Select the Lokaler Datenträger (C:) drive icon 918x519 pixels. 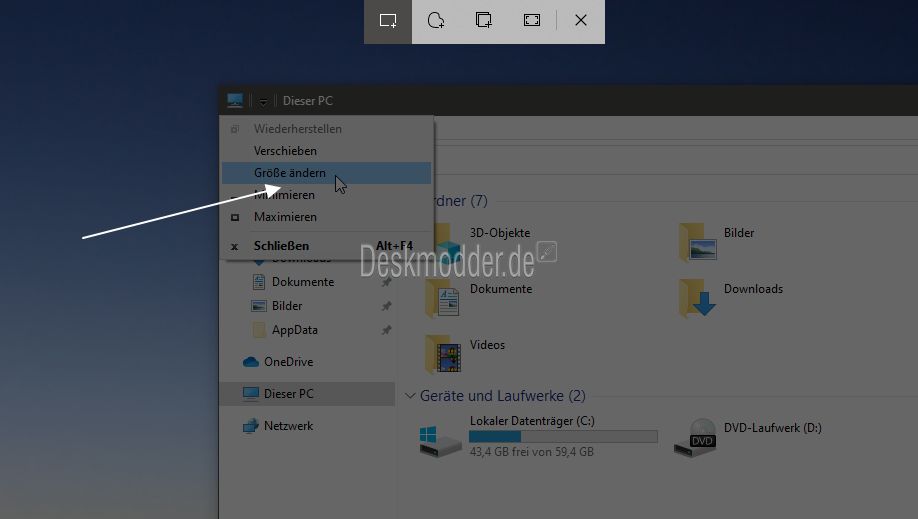tap(440, 441)
